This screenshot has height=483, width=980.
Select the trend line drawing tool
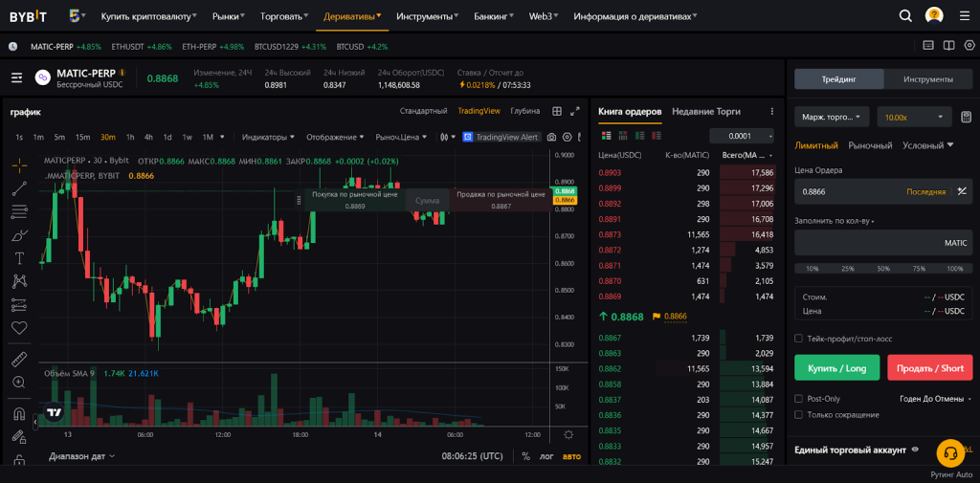pyautogui.click(x=19, y=188)
